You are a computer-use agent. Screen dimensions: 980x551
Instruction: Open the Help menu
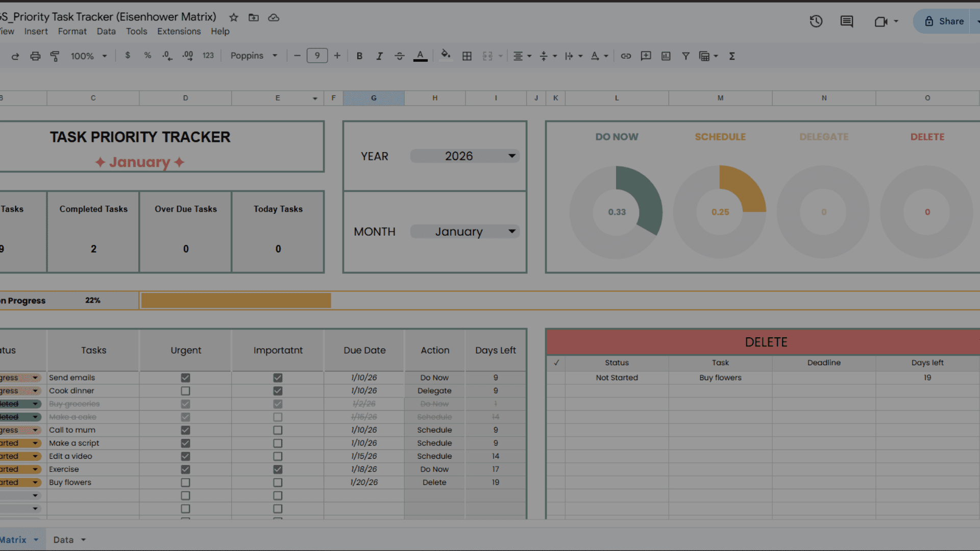click(x=220, y=31)
